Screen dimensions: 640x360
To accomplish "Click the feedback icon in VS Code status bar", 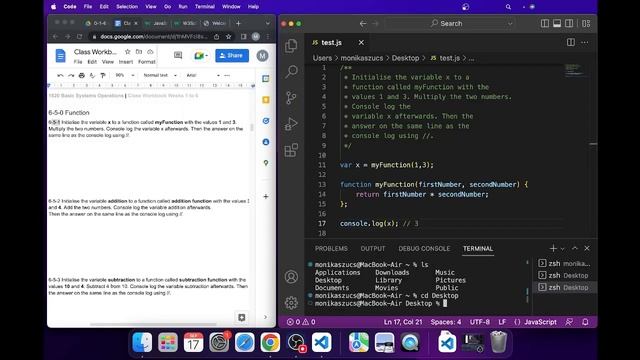I will click(x=569, y=322).
